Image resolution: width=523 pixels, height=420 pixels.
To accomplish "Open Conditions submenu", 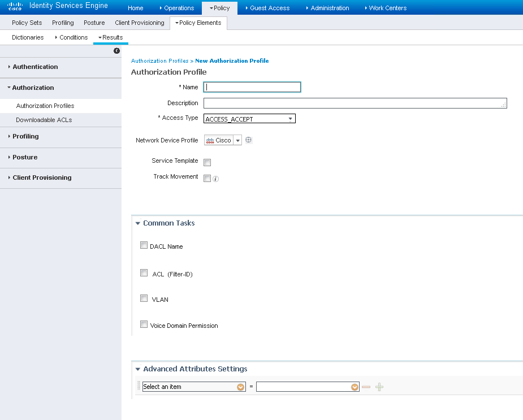I will pos(71,37).
